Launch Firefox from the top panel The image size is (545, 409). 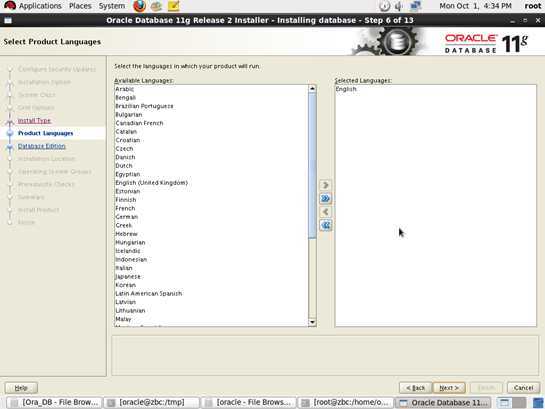pyautogui.click(x=139, y=6)
